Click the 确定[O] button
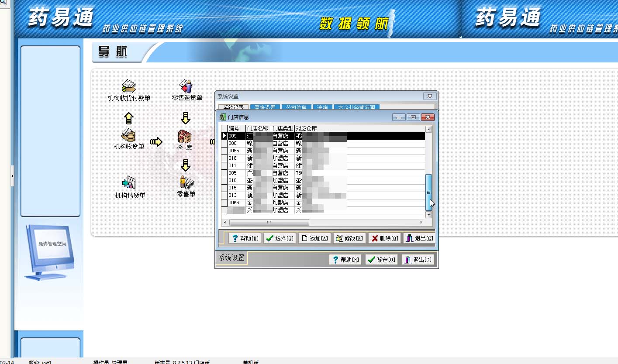 point(381,260)
